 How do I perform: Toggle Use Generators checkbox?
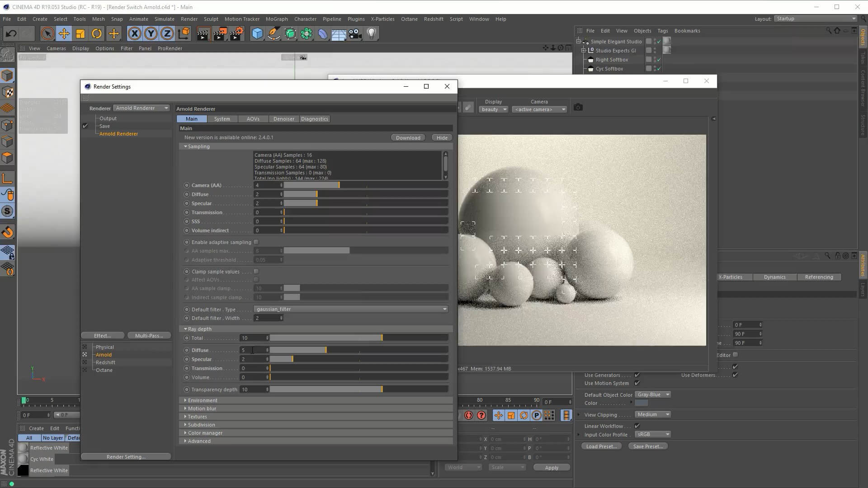click(x=637, y=375)
